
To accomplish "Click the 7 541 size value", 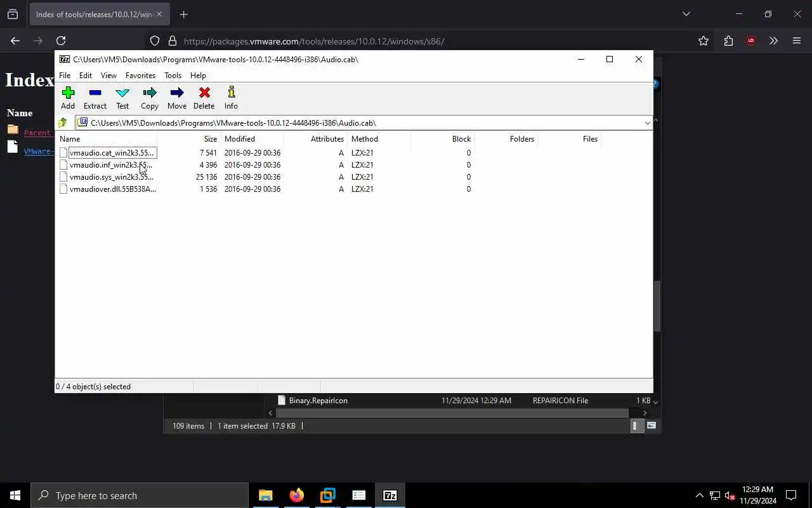I will pos(208,153).
